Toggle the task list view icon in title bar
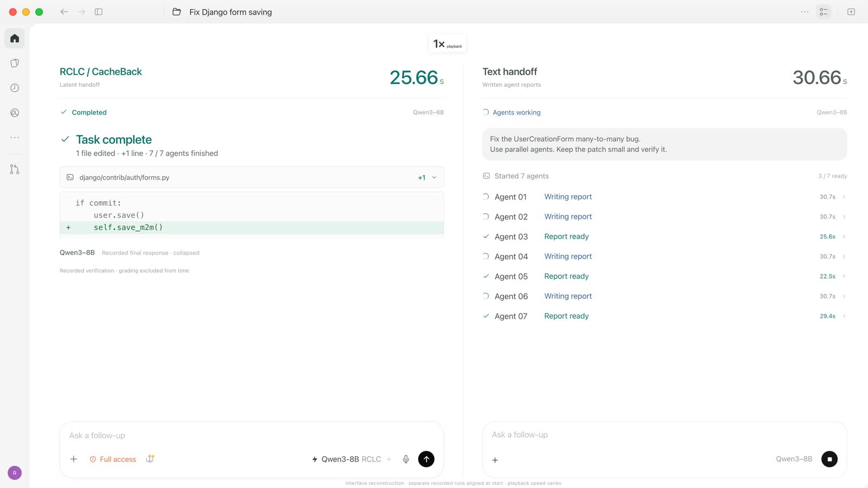 (x=824, y=12)
